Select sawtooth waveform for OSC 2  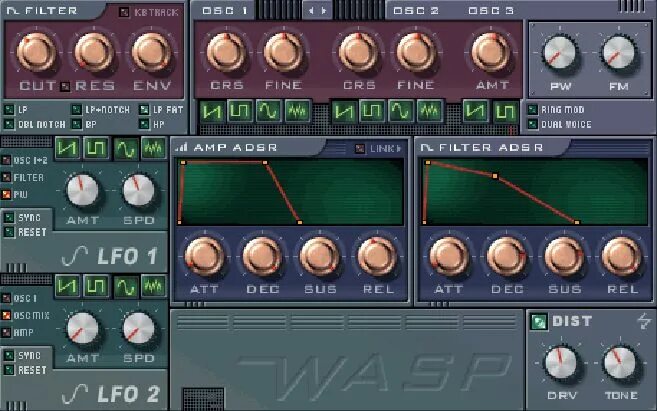[344, 112]
